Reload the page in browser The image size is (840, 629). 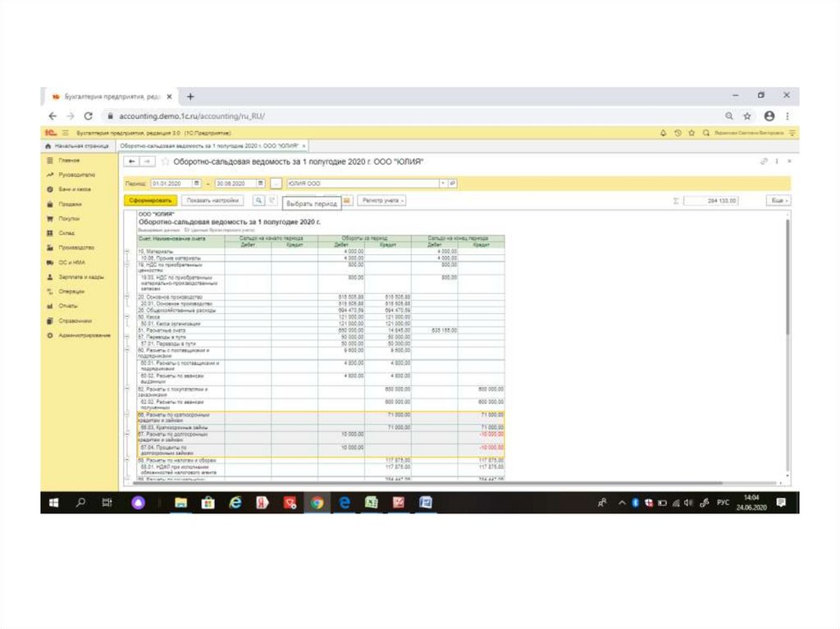(x=89, y=116)
